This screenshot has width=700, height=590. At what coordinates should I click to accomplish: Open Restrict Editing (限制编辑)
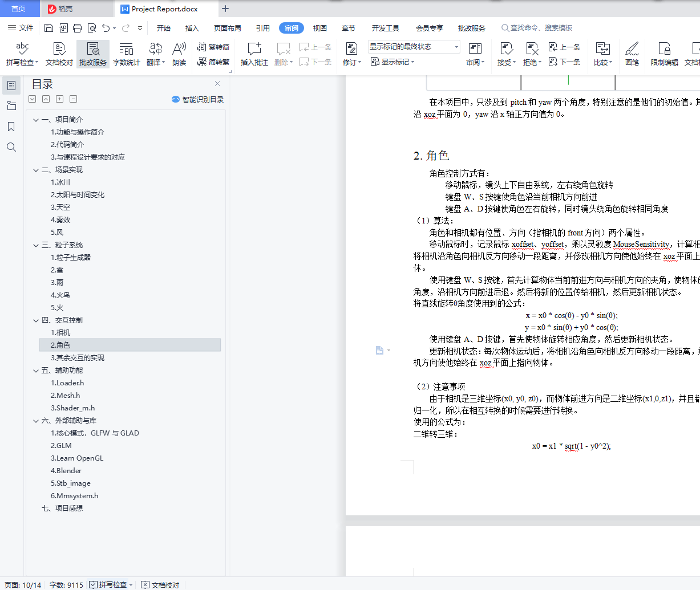point(665,54)
